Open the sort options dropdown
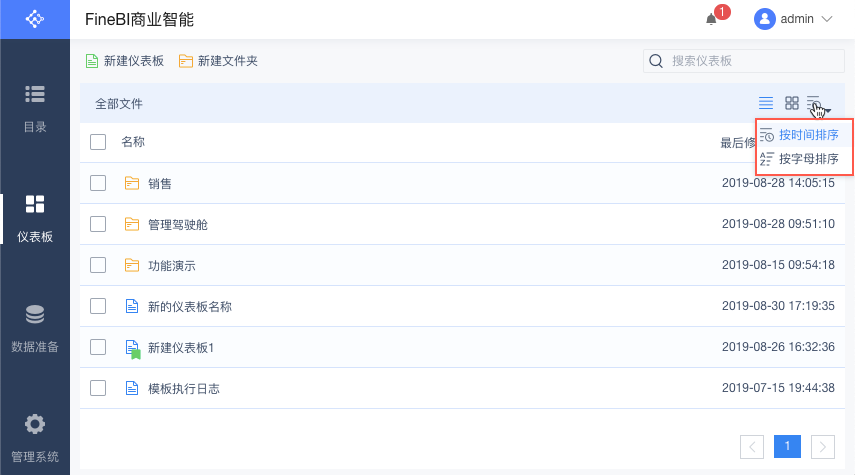This screenshot has height=475, width=855. (817, 103)
